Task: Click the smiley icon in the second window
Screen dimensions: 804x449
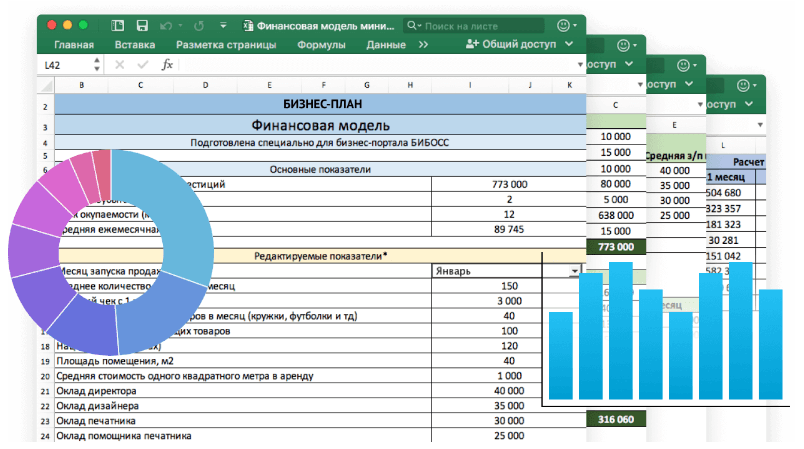Action: point(623,46)
